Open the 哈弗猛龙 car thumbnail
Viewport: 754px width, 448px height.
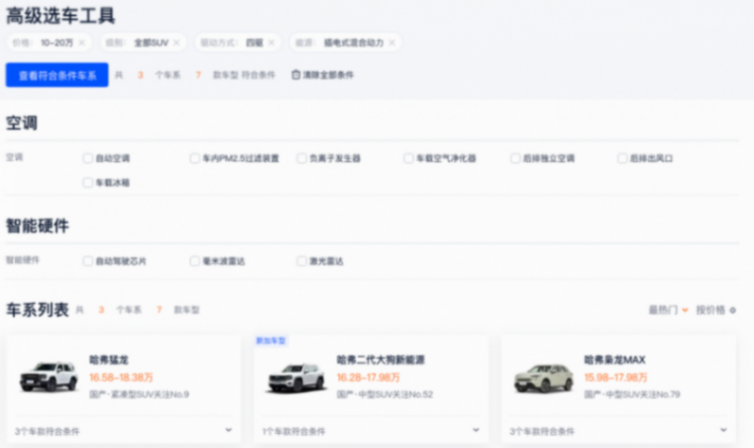48,377
